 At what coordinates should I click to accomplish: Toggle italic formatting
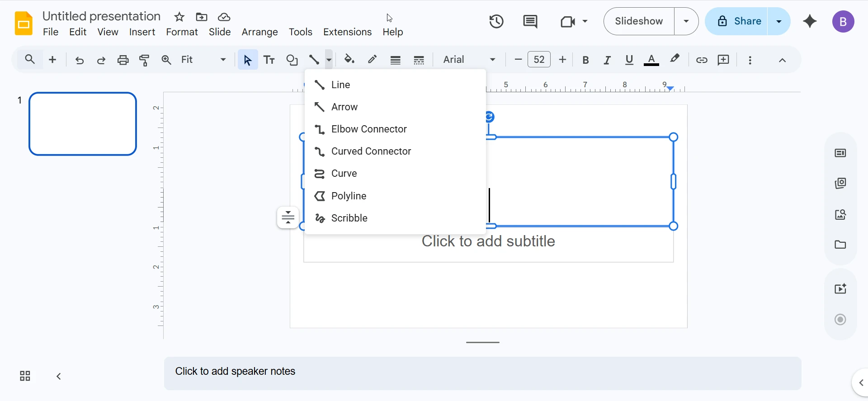pos(607,60)
